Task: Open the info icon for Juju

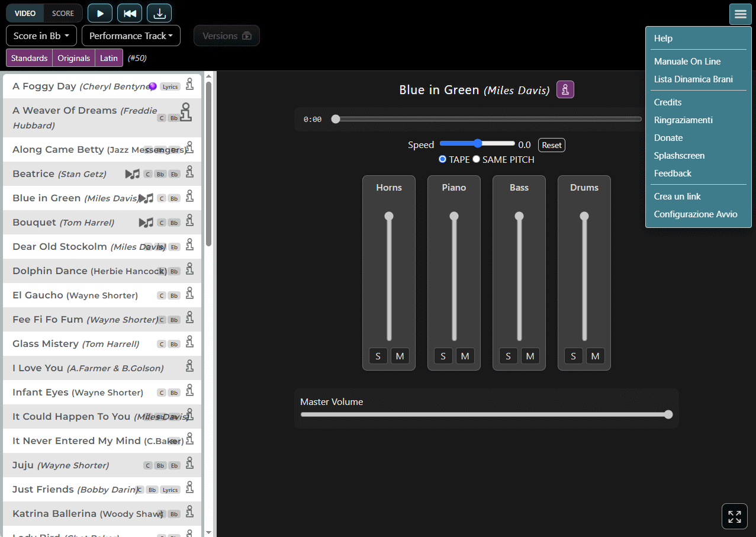Action: click(189, 464)
